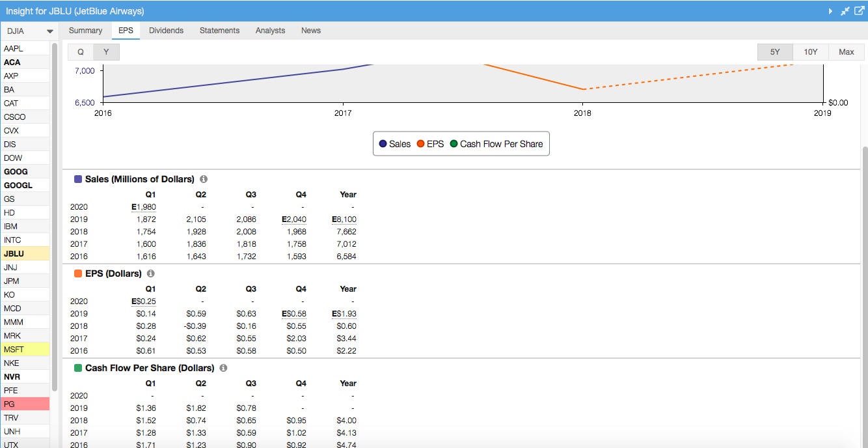This screenshot has height=448, width=868.
Task: Select BA in the ticker list
Action: click(25, 90)
